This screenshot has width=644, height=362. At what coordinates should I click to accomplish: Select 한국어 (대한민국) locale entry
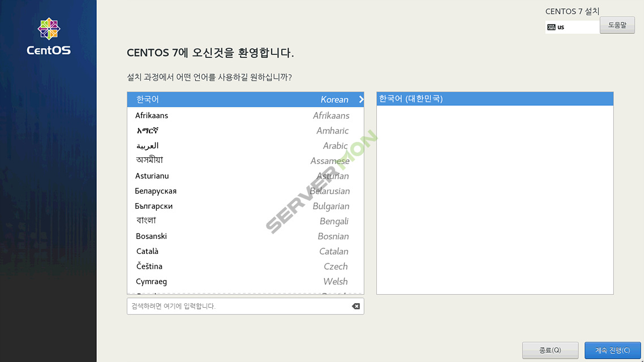pyautogui.click(x=495, y=99)
